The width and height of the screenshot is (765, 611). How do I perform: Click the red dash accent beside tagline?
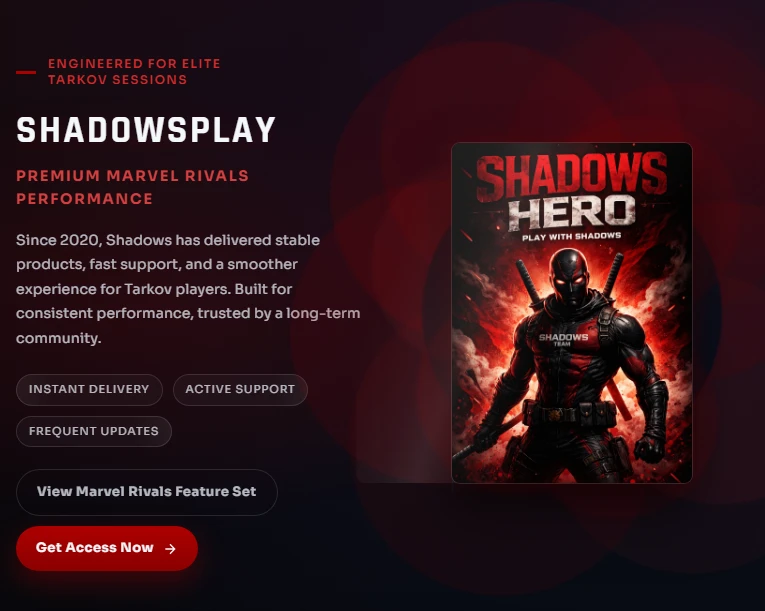[x=26, y=72]
